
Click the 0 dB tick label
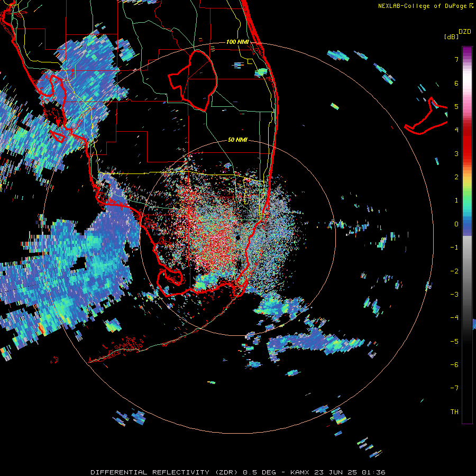(x=456, y=224)
